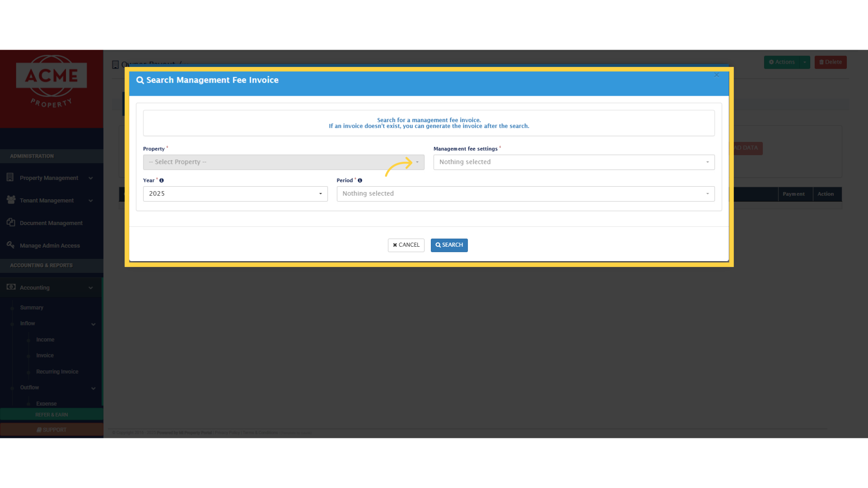Viewport: 868px width, 488px height.
Task: Open the Period dropdown
Action: [x=525, y=194]
